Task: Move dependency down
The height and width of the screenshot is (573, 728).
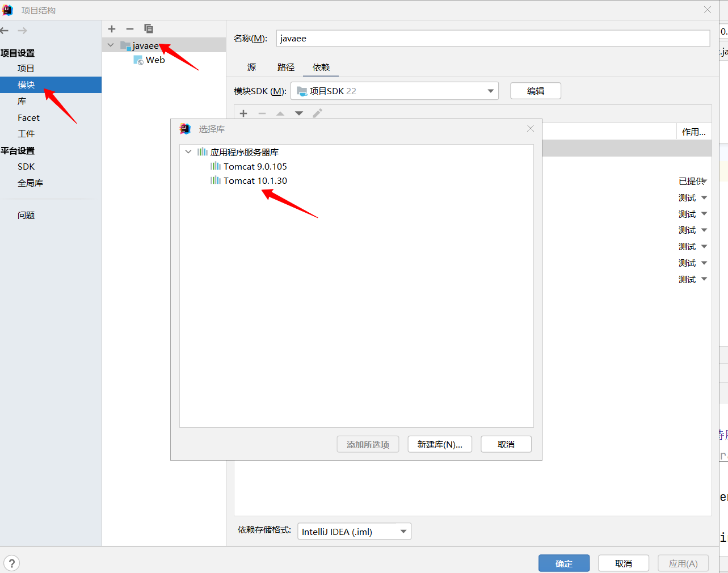Action: tap(299, 113)
